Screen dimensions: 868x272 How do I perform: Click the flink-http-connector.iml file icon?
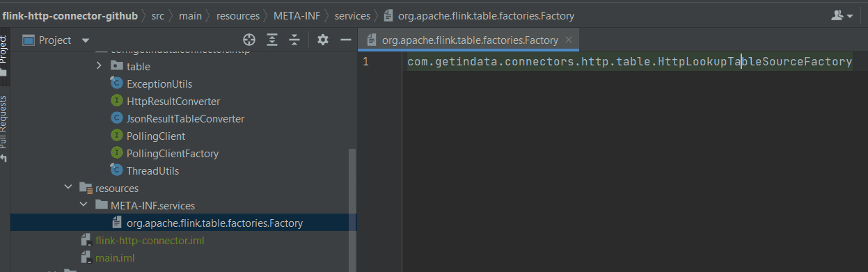pos(86,241)
